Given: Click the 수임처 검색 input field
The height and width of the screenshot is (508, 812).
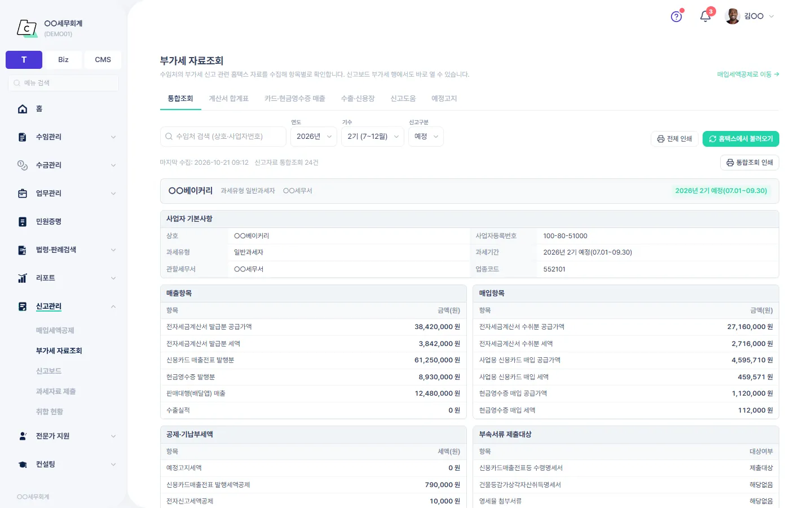Looking at the screenshot, I should click(223, 137).
